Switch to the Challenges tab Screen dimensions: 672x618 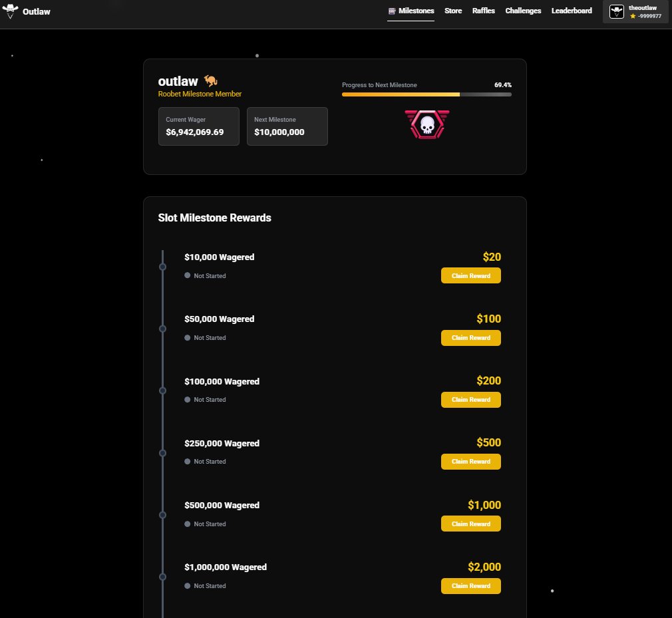pyautogui.click(x=523, y=11)
